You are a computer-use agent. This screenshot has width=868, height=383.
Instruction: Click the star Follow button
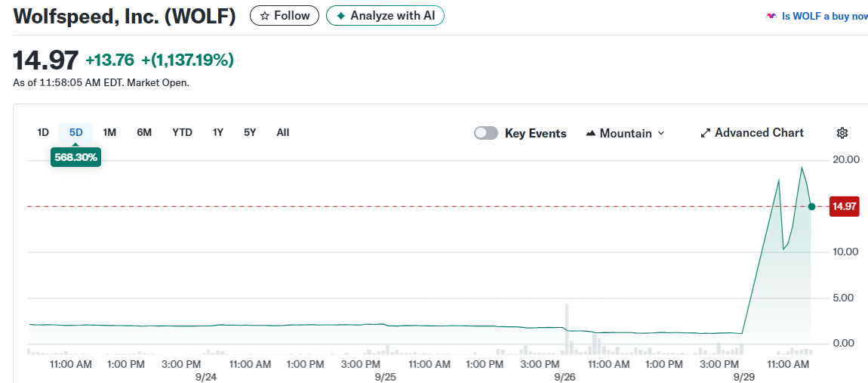click(285, 16)
